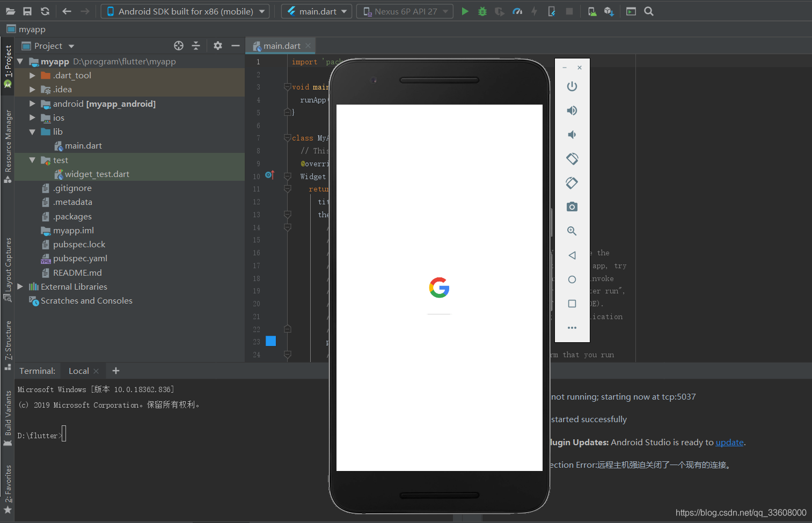Click the Attach debugger to process icon
This screenshot has width=812, height=523.
point(551,11)
